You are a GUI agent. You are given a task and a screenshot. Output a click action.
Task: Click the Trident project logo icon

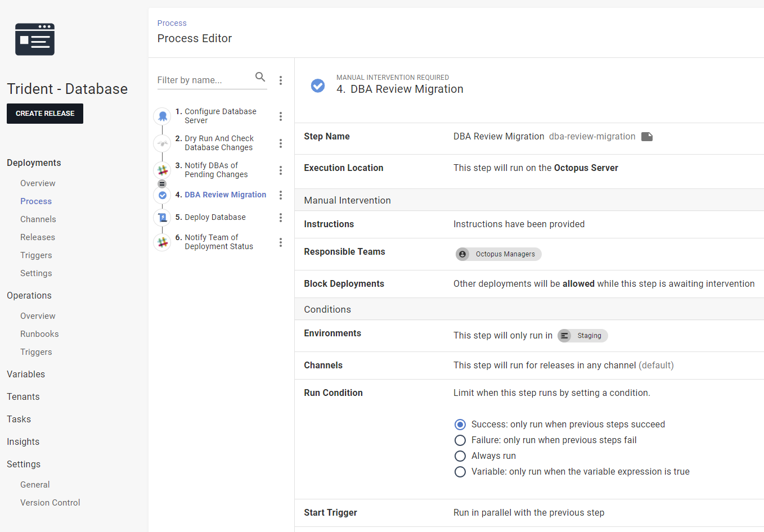35,39
